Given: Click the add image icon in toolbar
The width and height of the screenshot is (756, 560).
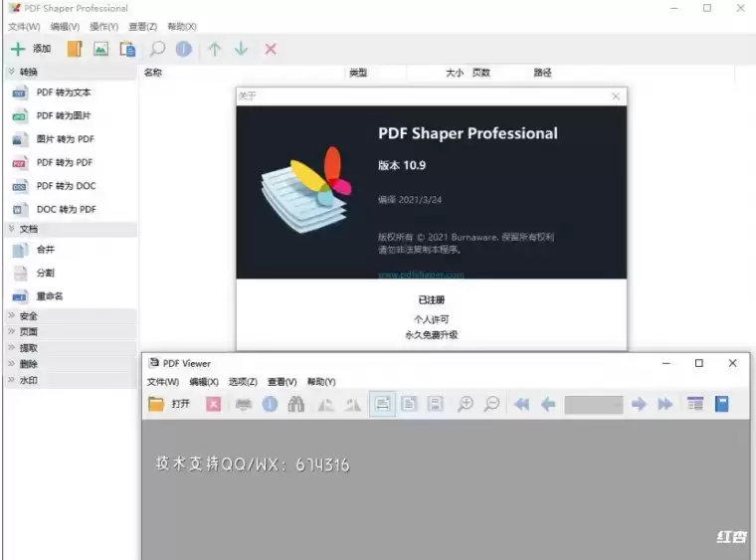Looking at the screenshot, I should pyautogui.click(x=100, y=49).
